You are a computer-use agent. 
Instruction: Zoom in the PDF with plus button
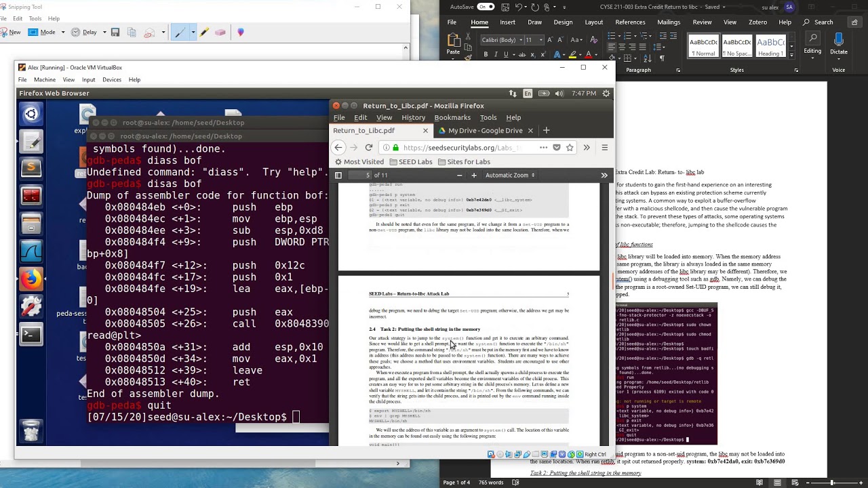tap(474, 176)
